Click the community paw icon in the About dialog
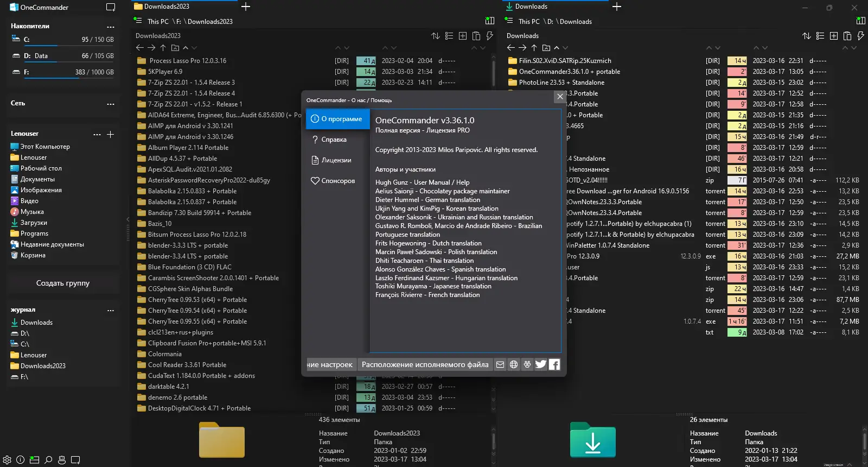This screenshot has height=467, width=868. [x=527, y=364]
